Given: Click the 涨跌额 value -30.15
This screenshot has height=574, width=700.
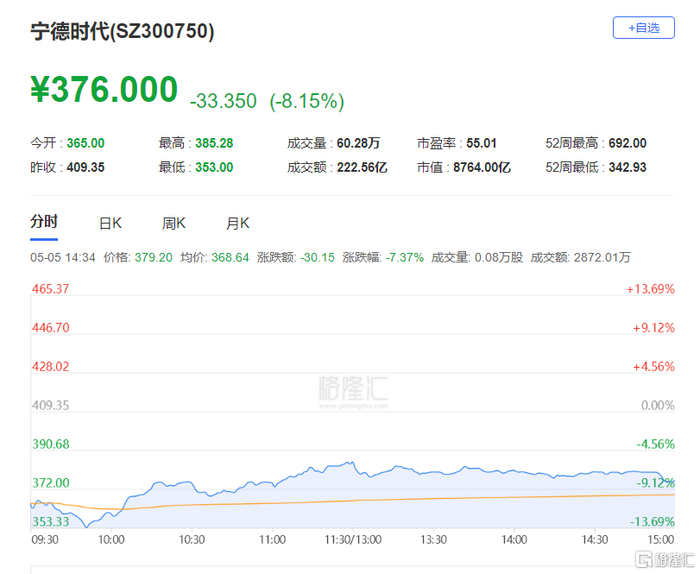Looking at the screenshot, I should [x=317, y=258].
